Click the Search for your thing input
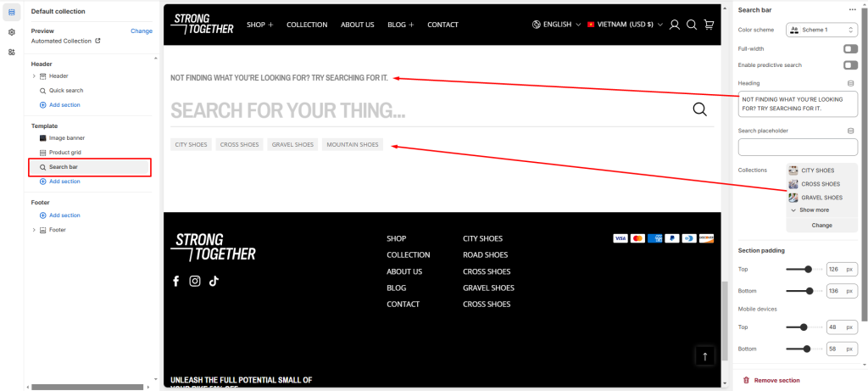This screenshot has width=868, height=391. coord(426,110)
